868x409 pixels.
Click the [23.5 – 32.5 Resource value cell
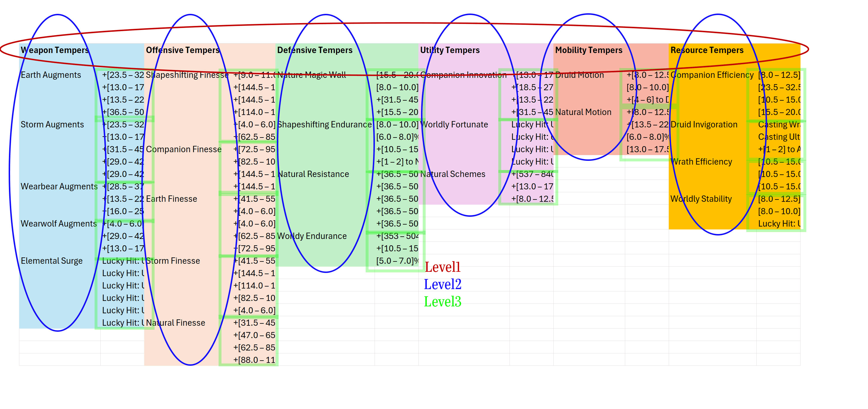(x=778, y=87)
